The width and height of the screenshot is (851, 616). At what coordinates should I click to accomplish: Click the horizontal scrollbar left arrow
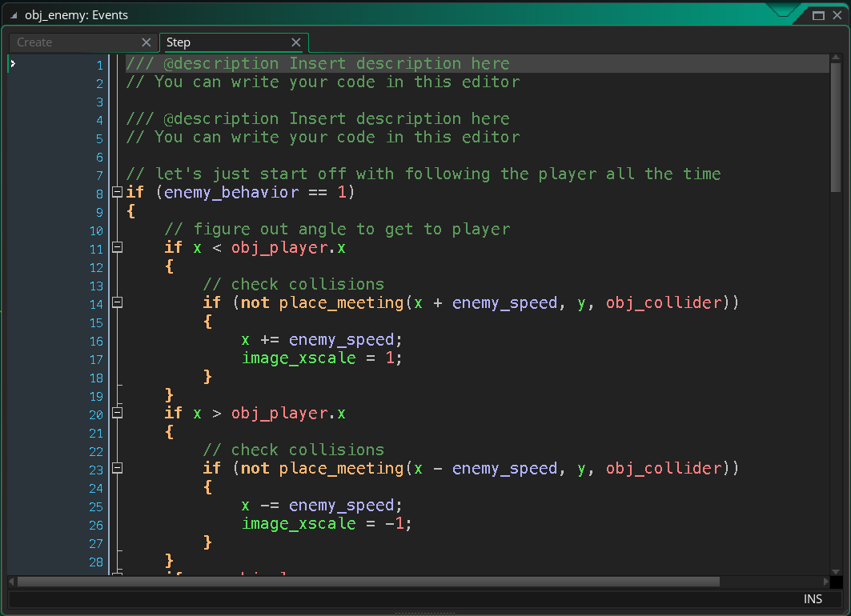pyautogui.click(x=12, y=582)
